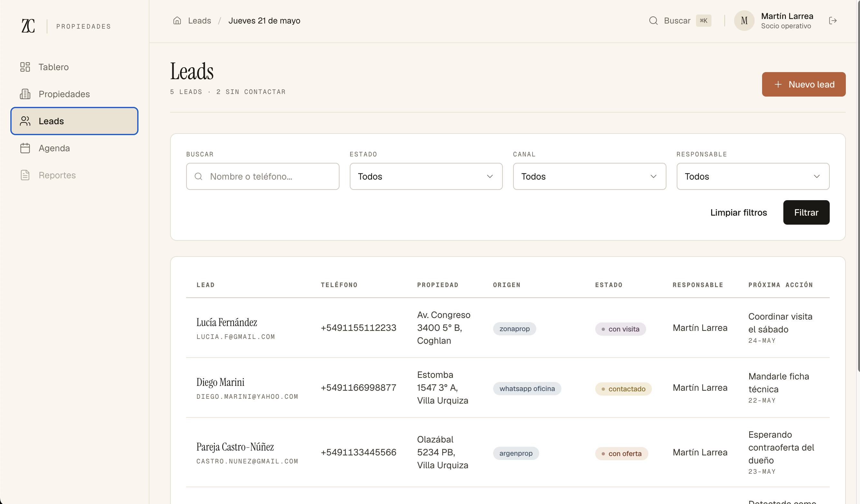860x504 pixels.
Task: Click the logout icon beside Martín Larrea
Action: pos(833,21)
